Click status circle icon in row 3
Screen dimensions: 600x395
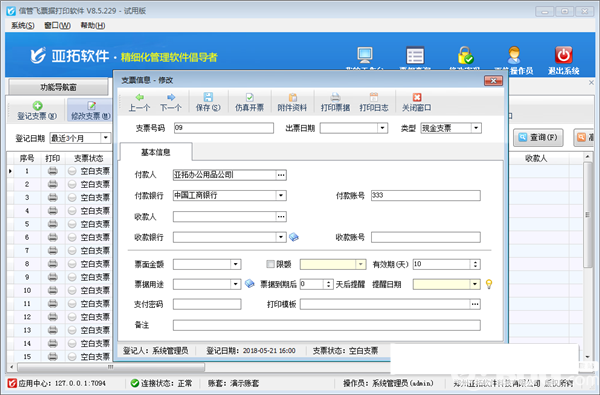(x=72, y=198)
